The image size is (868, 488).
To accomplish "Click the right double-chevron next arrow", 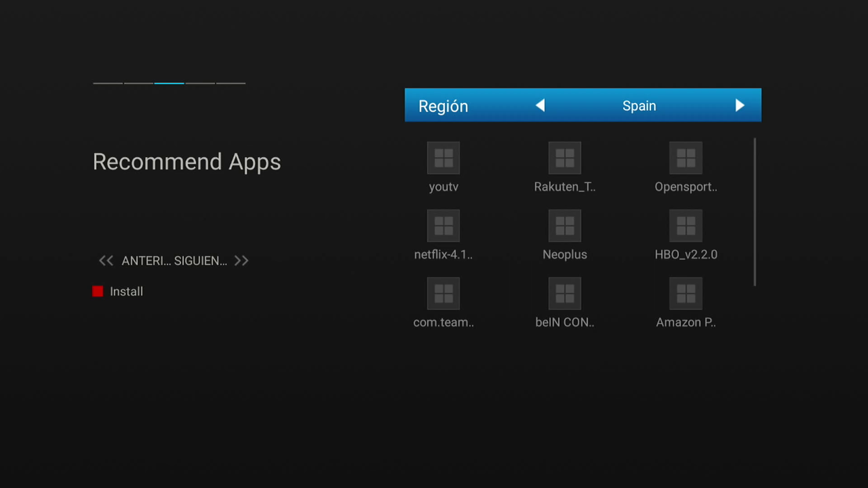I will click(x=241, y=261).
